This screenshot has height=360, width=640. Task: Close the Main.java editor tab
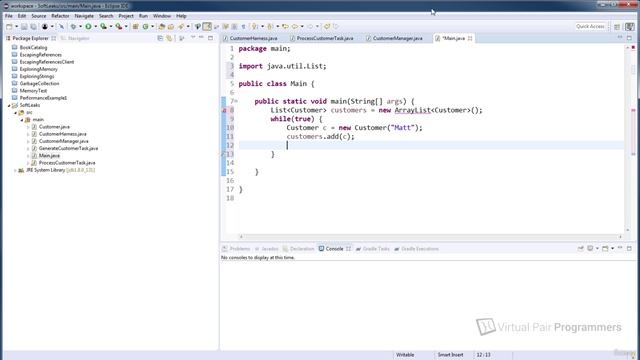point(470,38)
